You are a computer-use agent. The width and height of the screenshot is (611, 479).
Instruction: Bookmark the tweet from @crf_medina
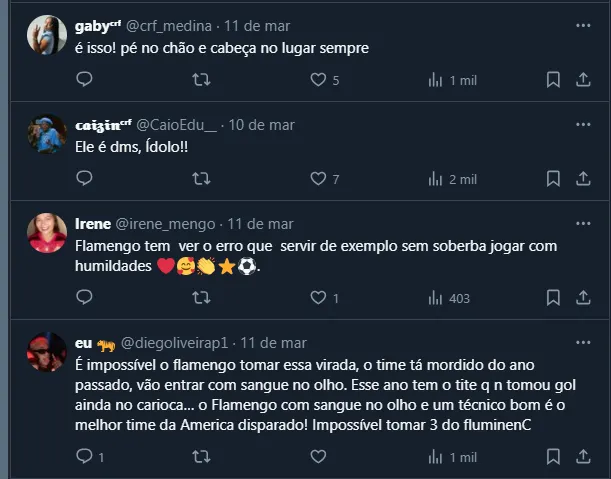coord(553,80)
